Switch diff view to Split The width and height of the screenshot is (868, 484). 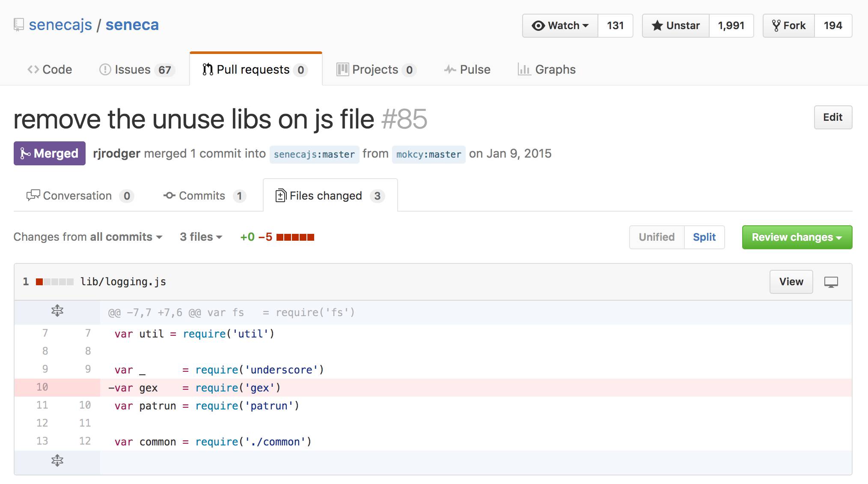pos(704,237)
